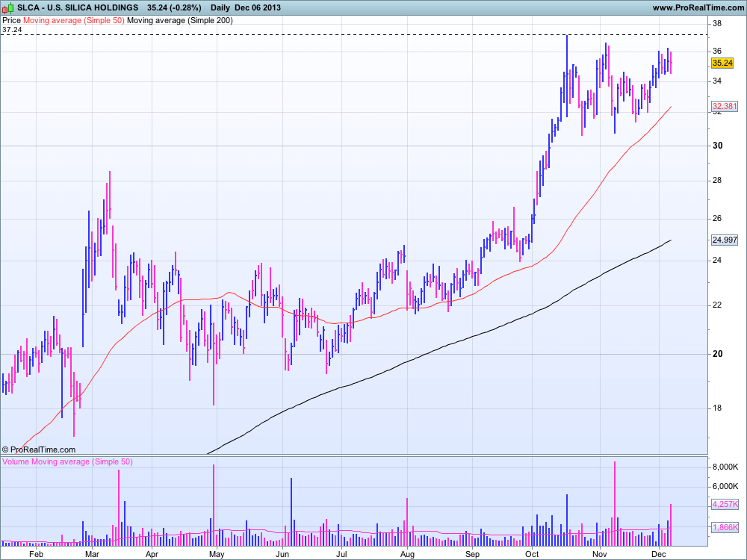Click the Nov label on time axis
The width and height of the screenshot is (747, 560).
[600, 554]
